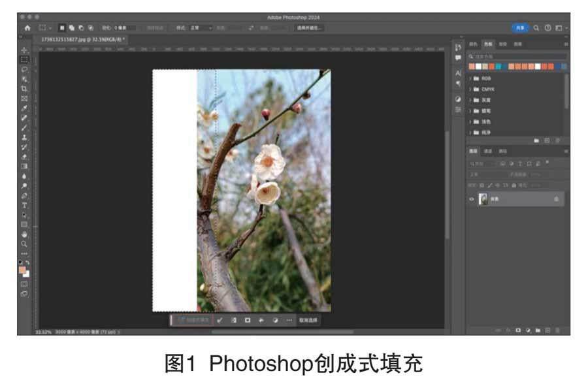Switch to the Channels tab
Viewport: 588px width, 384px height.
click(488, 151)
